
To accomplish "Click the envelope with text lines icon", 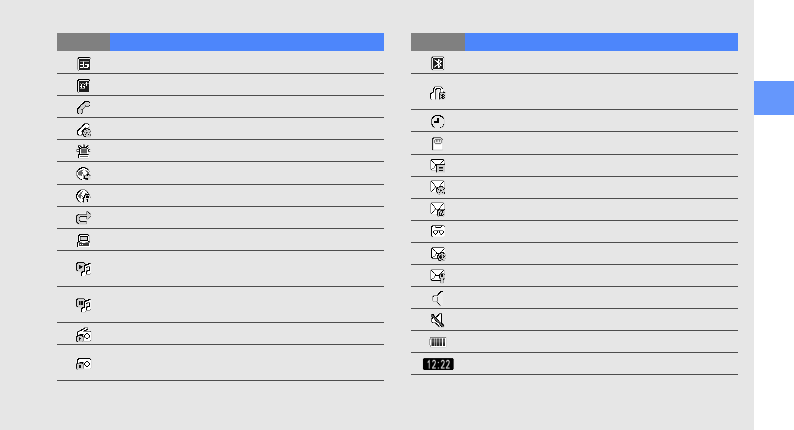I will click(438, 166).
